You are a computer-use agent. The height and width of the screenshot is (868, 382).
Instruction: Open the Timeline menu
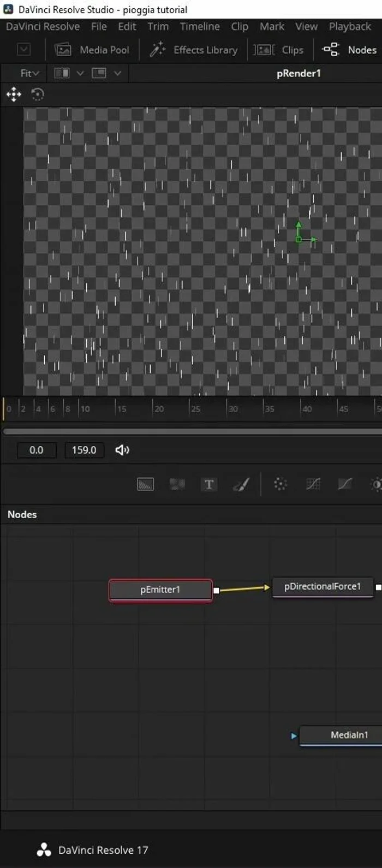[200, 26]
